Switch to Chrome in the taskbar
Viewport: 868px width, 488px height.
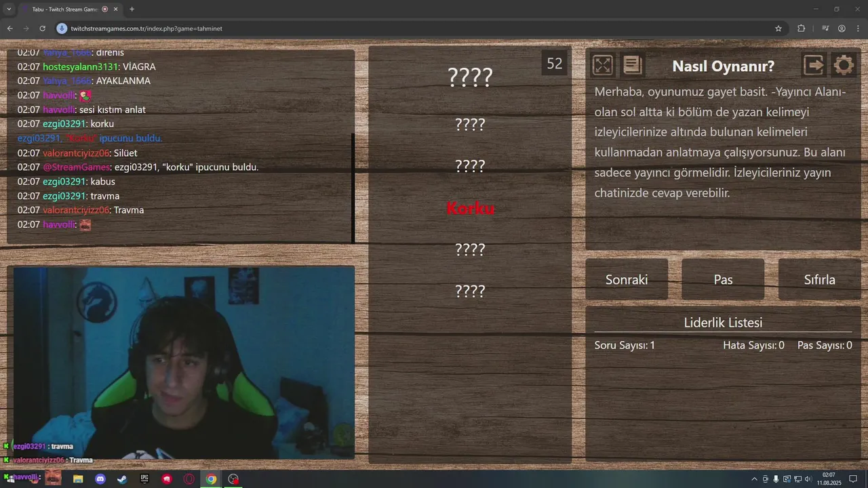tap(212, 479)
